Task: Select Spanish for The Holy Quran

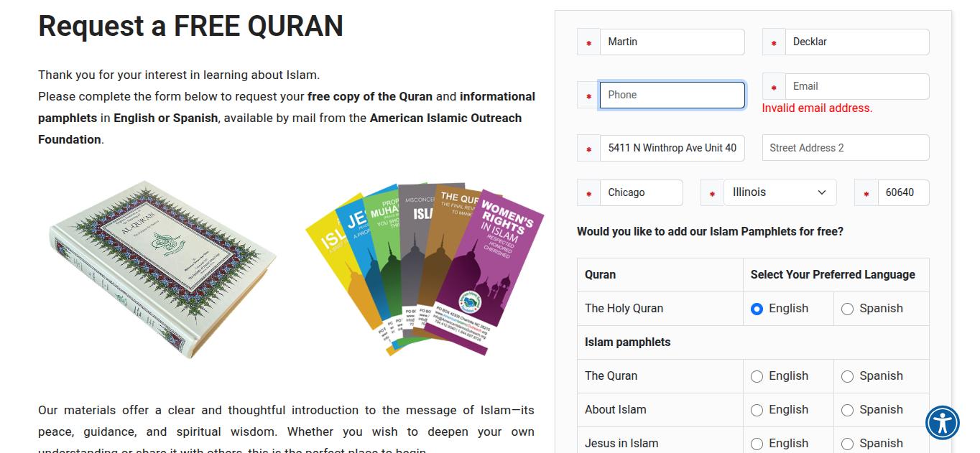Action: tap(847, 309)
